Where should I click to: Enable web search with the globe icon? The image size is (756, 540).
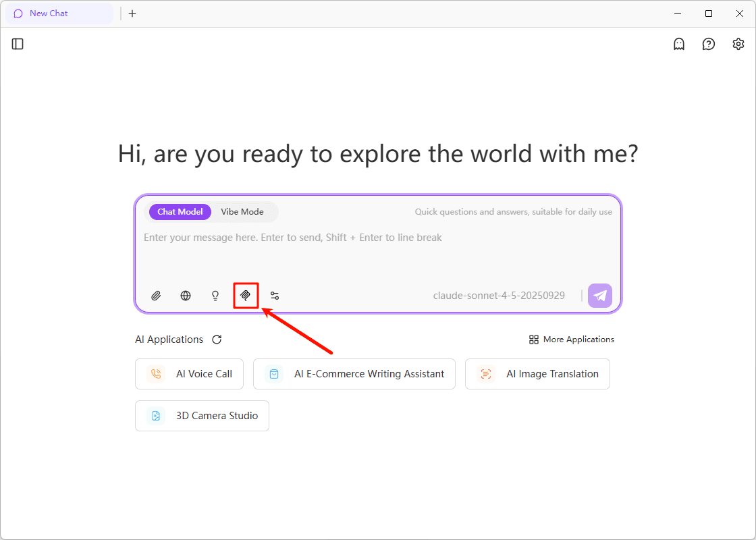click(x=186, y=296)
